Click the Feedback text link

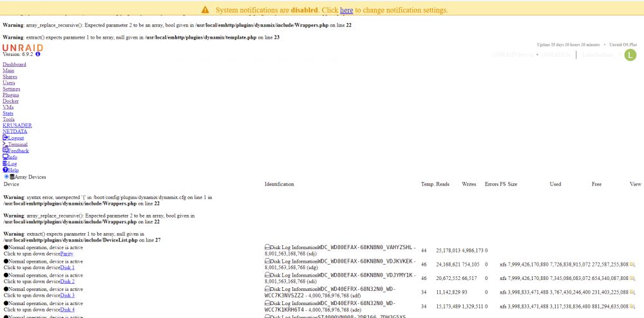tap(19, 151)
